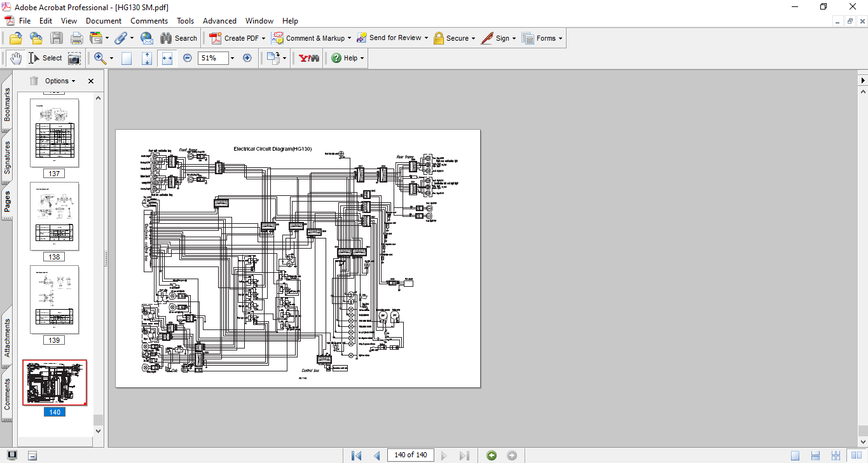Go to the first page
The width and height of the screenshot is (868, 463).
[x=356, y=455]
